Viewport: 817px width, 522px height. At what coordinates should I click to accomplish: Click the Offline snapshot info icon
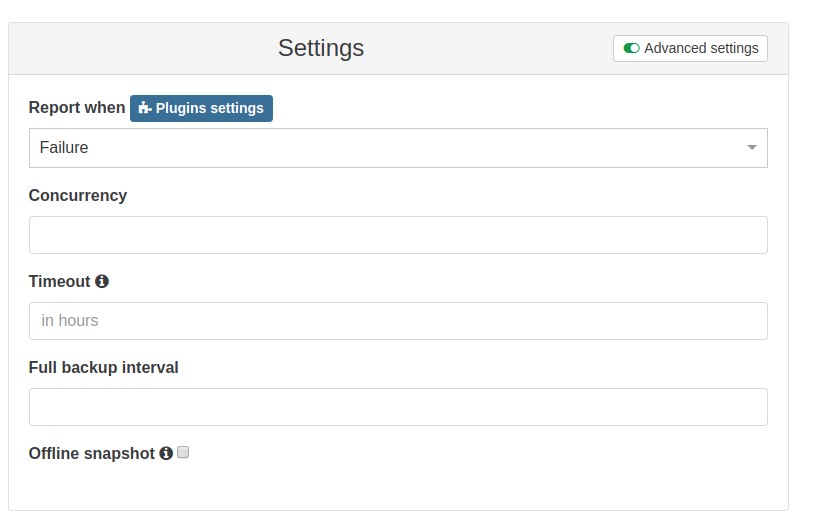pos(166,453)
